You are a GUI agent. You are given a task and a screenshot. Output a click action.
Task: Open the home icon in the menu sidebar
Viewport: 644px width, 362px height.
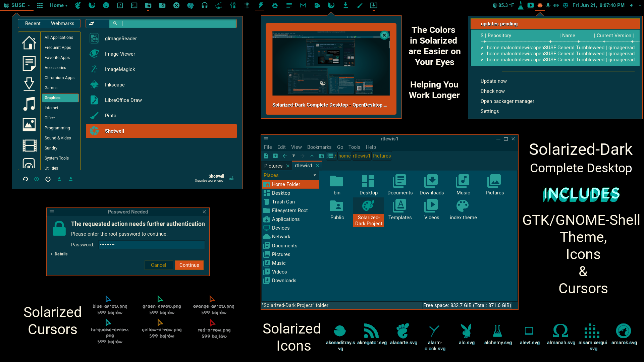click(29, 43)
